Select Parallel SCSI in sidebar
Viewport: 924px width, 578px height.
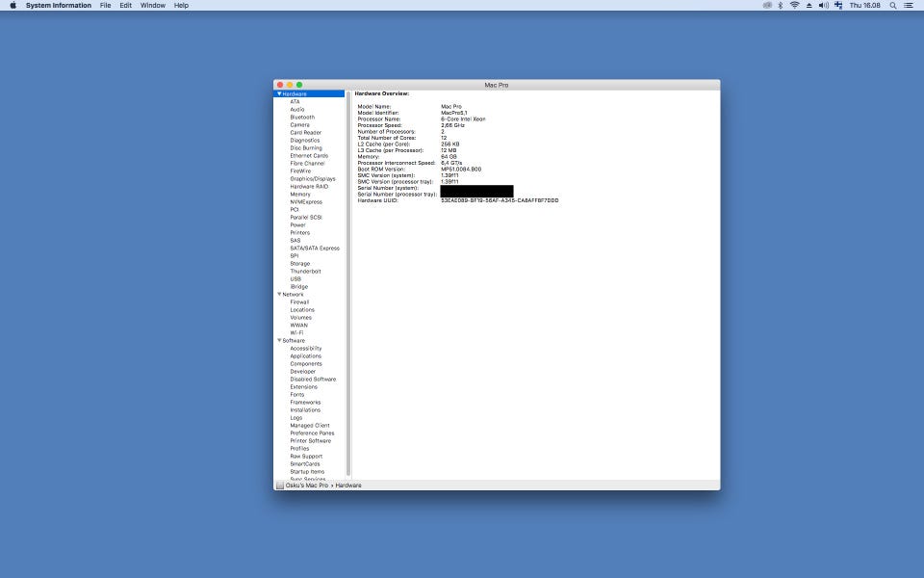pos(306,218)
